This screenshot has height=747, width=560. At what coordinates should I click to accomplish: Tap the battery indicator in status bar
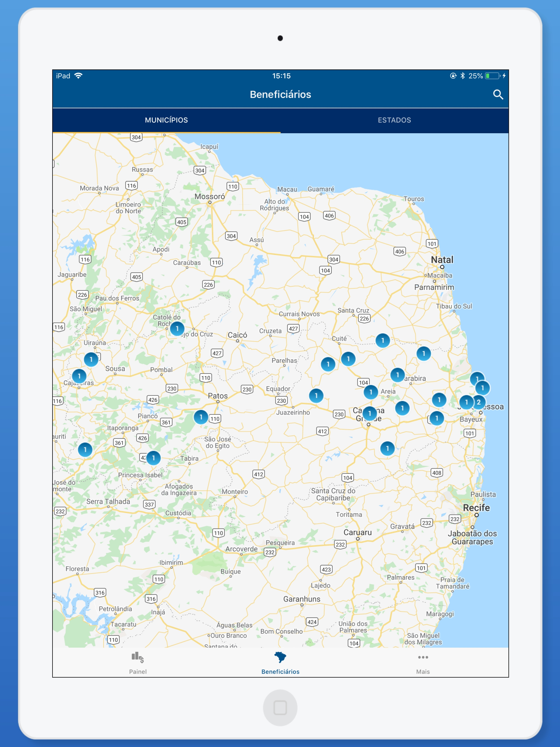point(493,76)
